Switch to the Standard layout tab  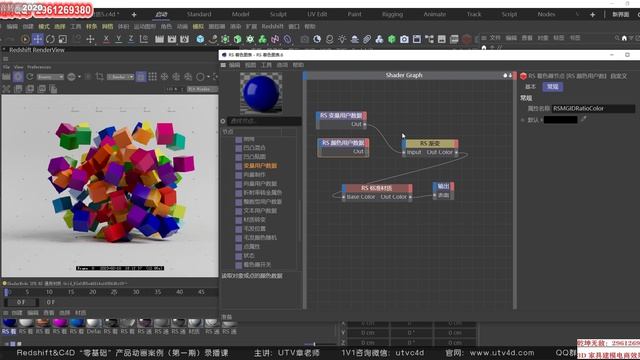(199, 14)
